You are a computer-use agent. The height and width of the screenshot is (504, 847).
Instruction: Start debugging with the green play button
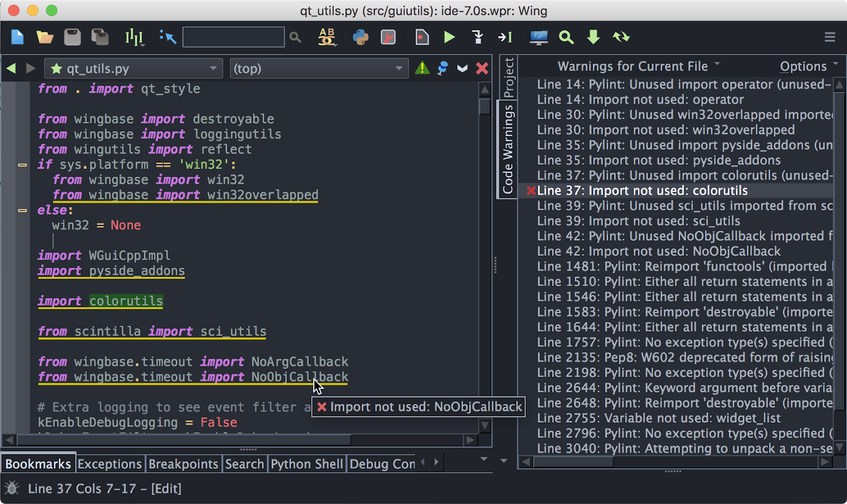[449, 37]
